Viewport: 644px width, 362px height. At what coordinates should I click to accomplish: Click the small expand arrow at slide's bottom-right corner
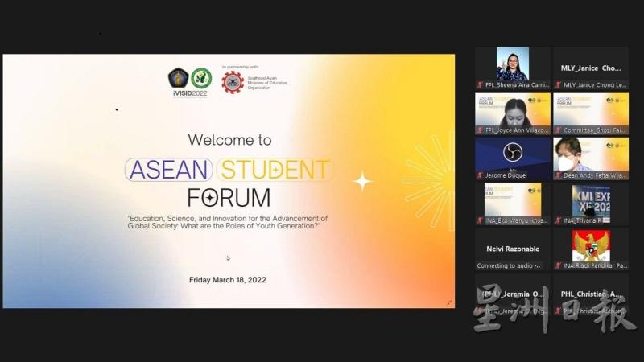click(449, 302)
